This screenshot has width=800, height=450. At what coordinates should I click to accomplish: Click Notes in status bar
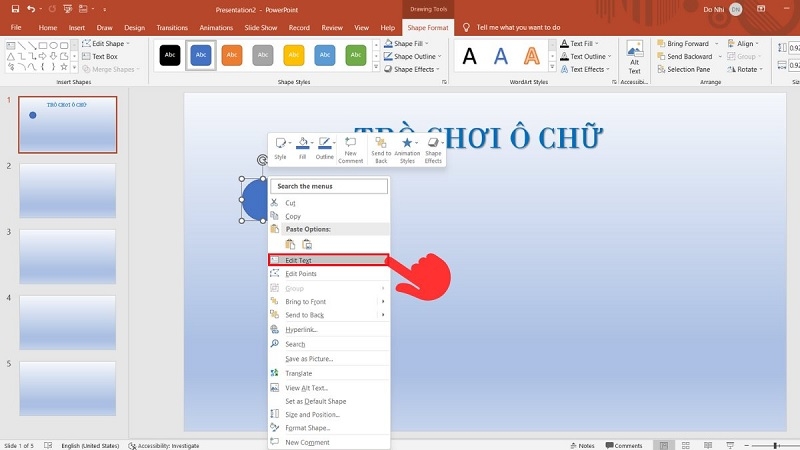582,445
